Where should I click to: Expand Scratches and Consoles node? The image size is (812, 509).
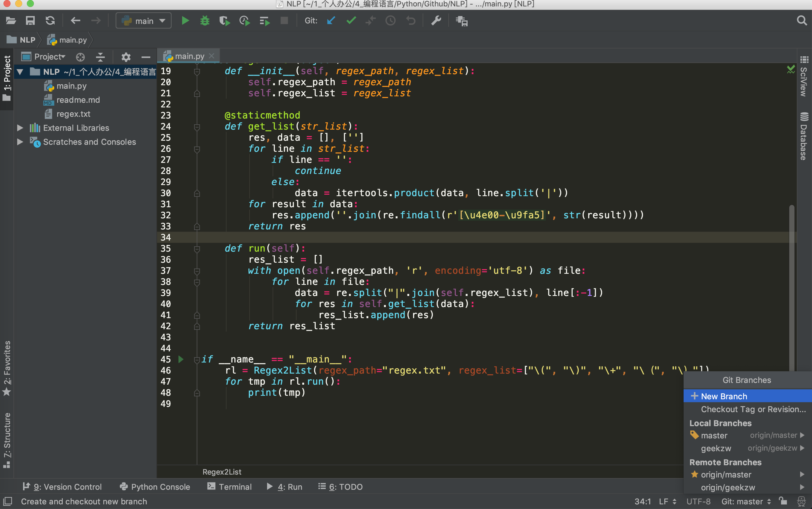pos(20,142)
